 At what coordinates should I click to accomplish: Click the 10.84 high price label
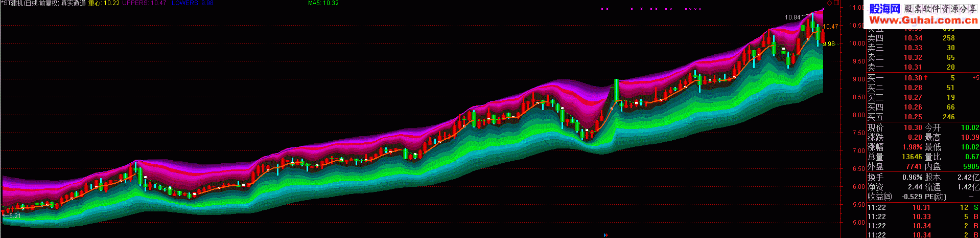(x=792, y=17)
